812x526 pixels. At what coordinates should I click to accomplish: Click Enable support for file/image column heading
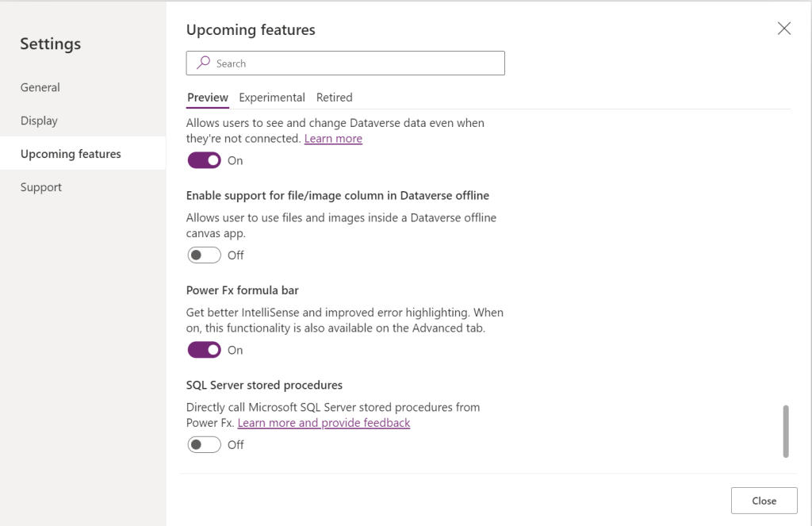click(338, 195)
